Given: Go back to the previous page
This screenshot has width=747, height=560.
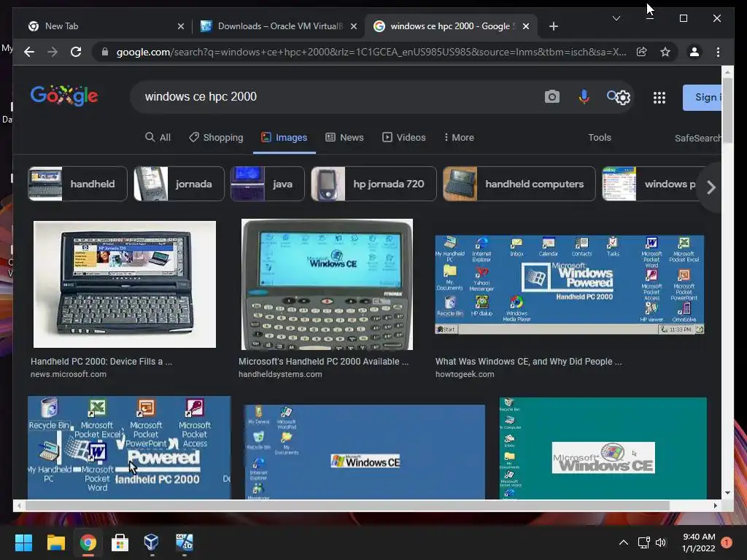Looking at the screenshot, I should (x=29, y=52).
